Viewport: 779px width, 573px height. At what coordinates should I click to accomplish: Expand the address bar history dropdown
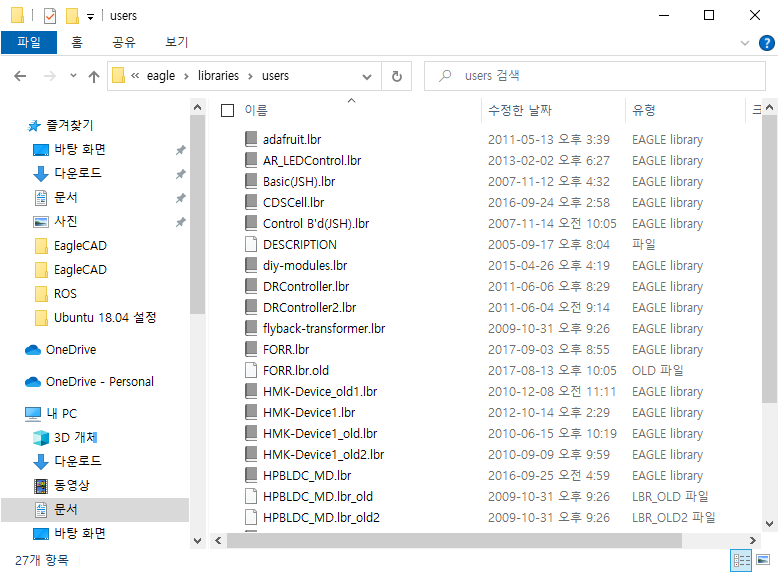pos(367,77)
